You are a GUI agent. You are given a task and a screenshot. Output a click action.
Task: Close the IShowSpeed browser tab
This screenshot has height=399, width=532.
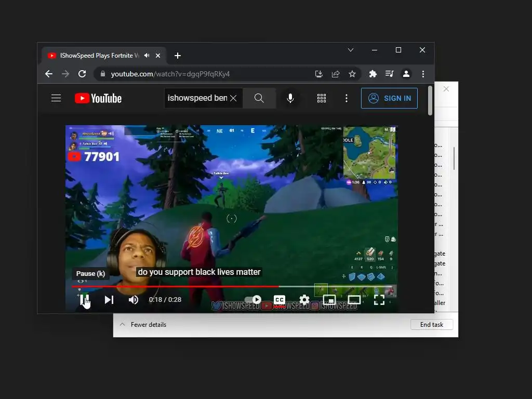click(x=158, y=55)
